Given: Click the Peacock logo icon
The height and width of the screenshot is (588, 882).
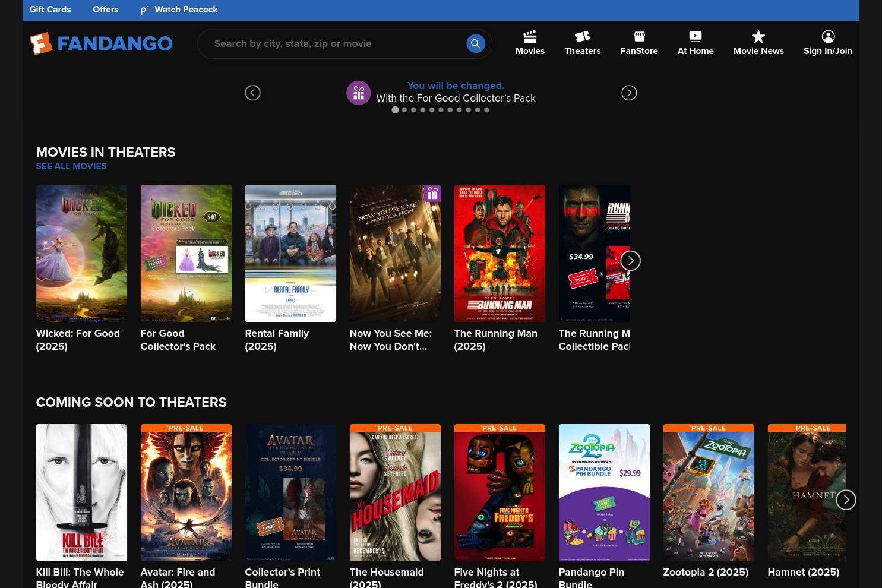Looking at the screenshot, I should click(x=144, y=10).
